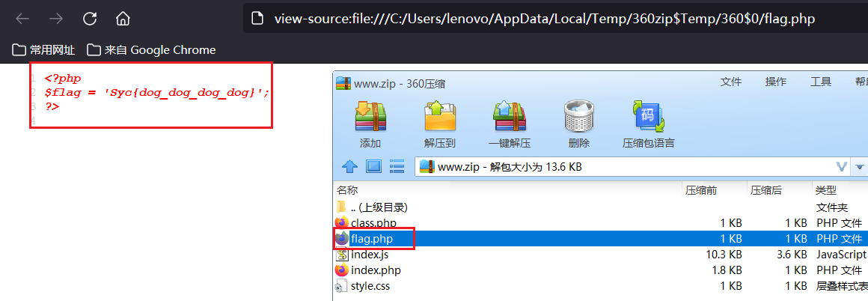Click the 10.3 KB size of index.js
The image size is (868, 301).
coord(722,255)
